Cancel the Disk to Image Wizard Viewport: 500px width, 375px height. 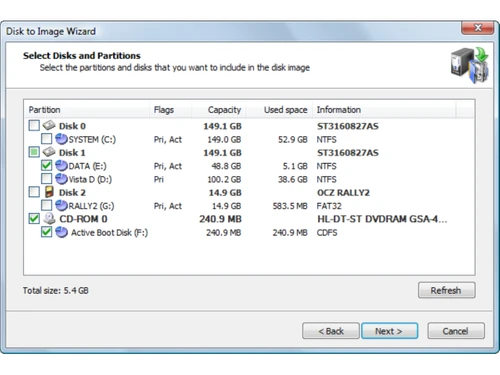pyautogui.click(x=456, y=331)
